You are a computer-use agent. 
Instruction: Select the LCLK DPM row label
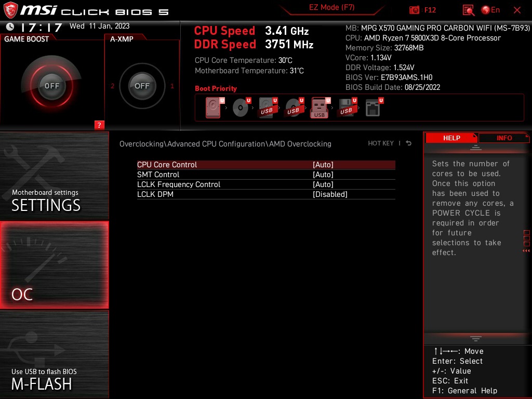[155, 194]
